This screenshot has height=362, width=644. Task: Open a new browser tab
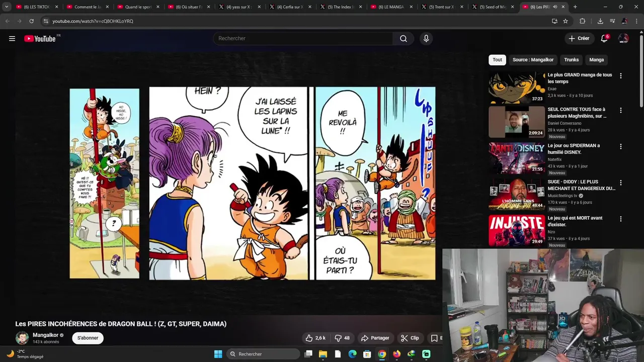[575, 7]
